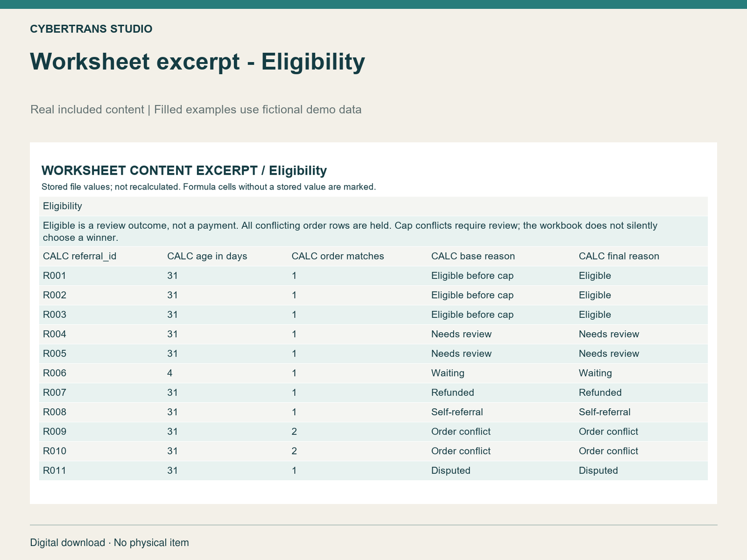Select the R003 referral id cell
Image resolution: width=747 pixels, height=560 pixels.
[55, 315]
